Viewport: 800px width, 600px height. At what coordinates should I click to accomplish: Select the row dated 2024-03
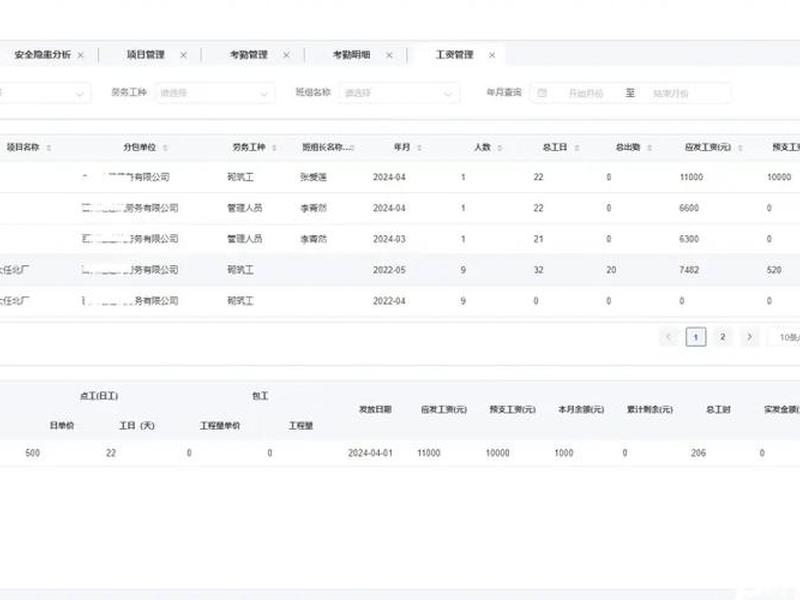[400, 239]
